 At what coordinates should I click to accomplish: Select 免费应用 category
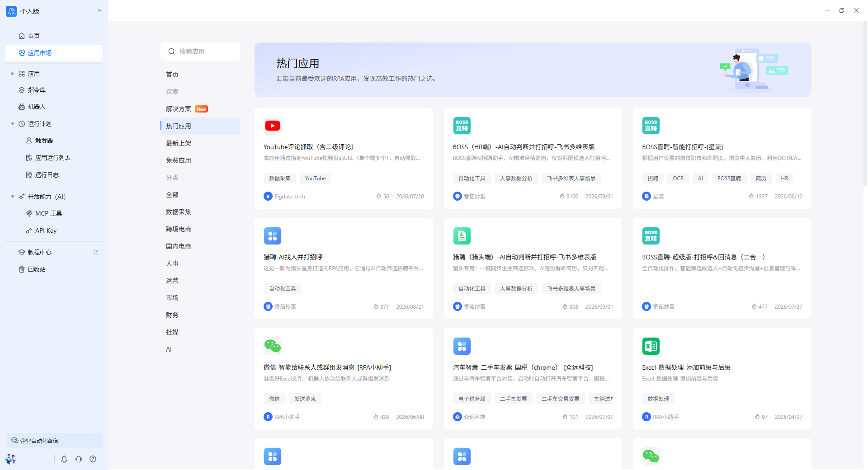(x=200, y=160)
